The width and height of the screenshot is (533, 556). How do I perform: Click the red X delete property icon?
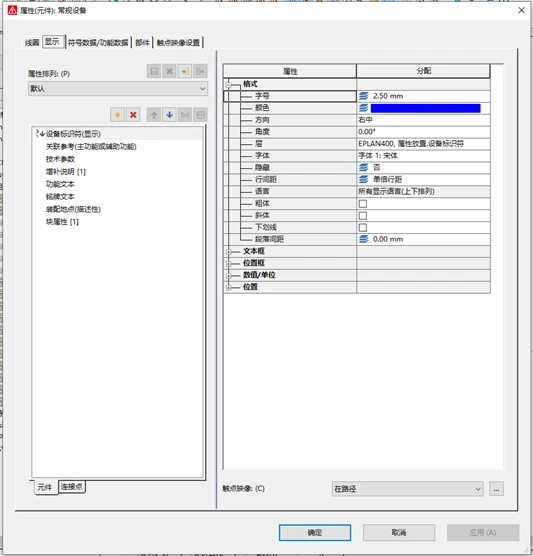click(x=133, y=115)
